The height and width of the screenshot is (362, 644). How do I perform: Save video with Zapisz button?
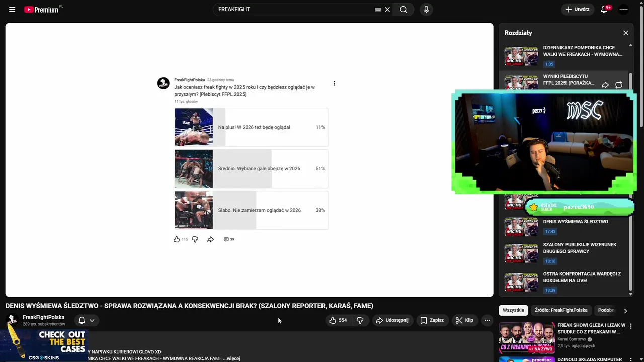tap(432, 320)
